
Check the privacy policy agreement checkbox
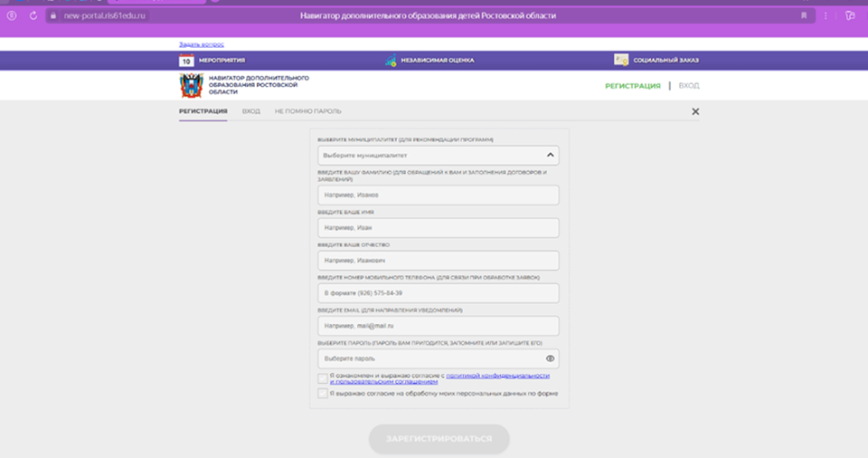point(323,378)
